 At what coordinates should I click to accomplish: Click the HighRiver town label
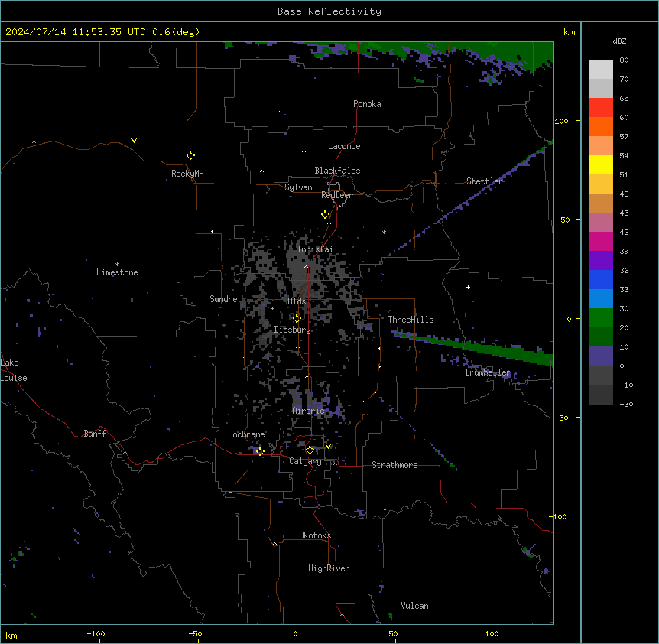coord(329,568)
